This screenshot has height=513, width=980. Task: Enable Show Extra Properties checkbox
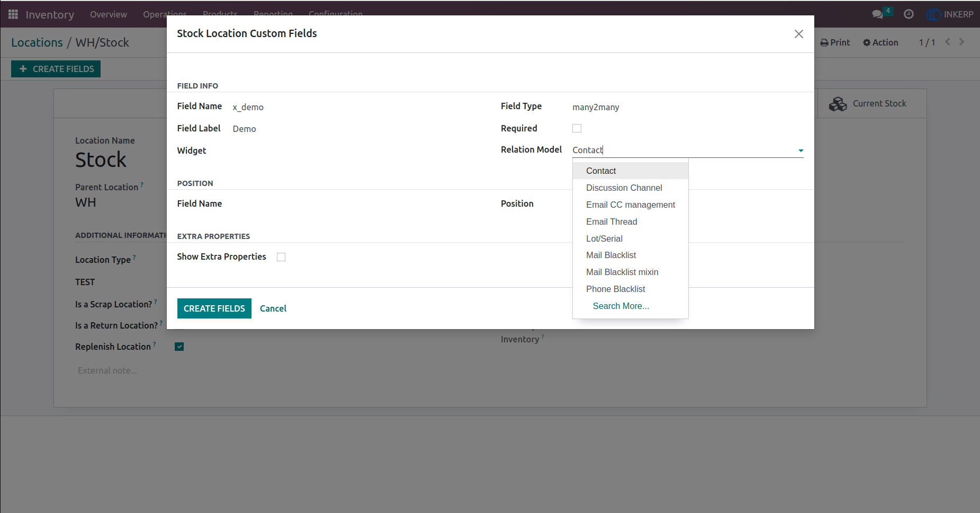[x=281, y=257]
